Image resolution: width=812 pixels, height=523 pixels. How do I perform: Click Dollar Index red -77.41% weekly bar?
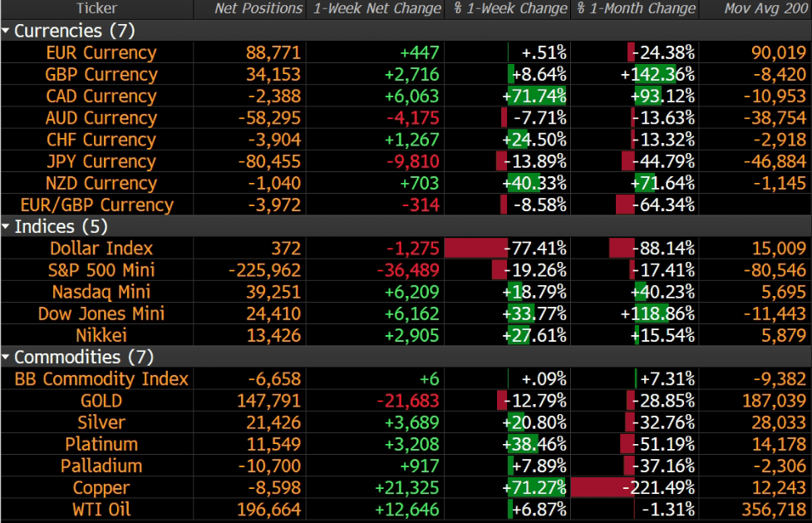[x=476, y=249]
